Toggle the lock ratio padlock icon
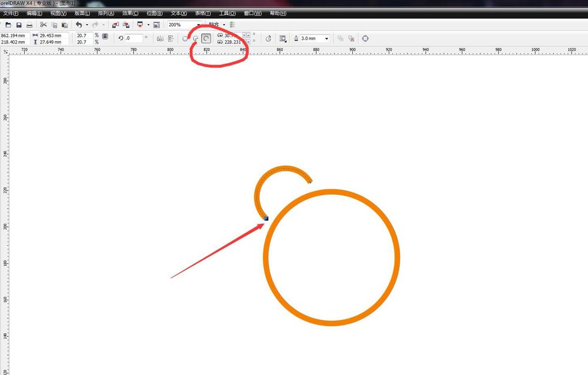588x375 pixels. (x=105, y=36)
